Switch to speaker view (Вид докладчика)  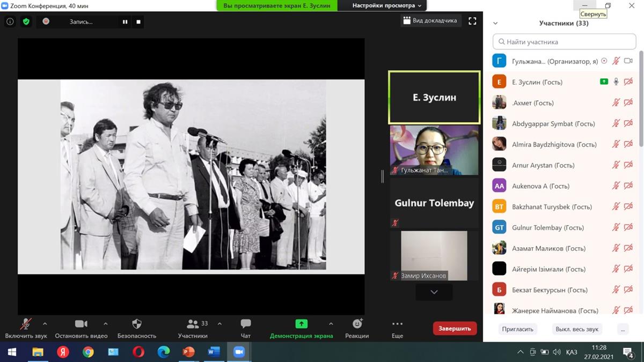click(430, 21)
